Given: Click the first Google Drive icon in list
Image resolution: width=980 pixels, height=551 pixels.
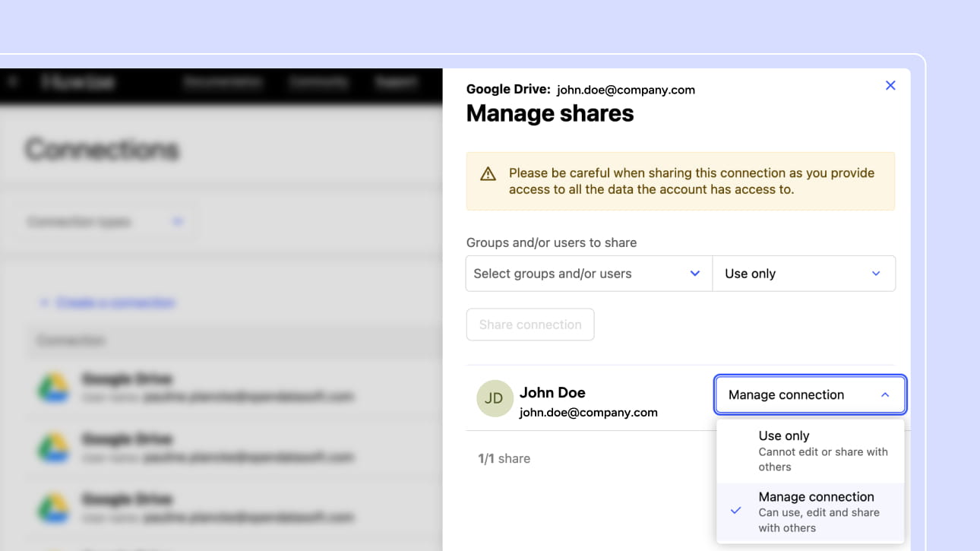Looking at the screenshot, I should (x=52, y=388).
